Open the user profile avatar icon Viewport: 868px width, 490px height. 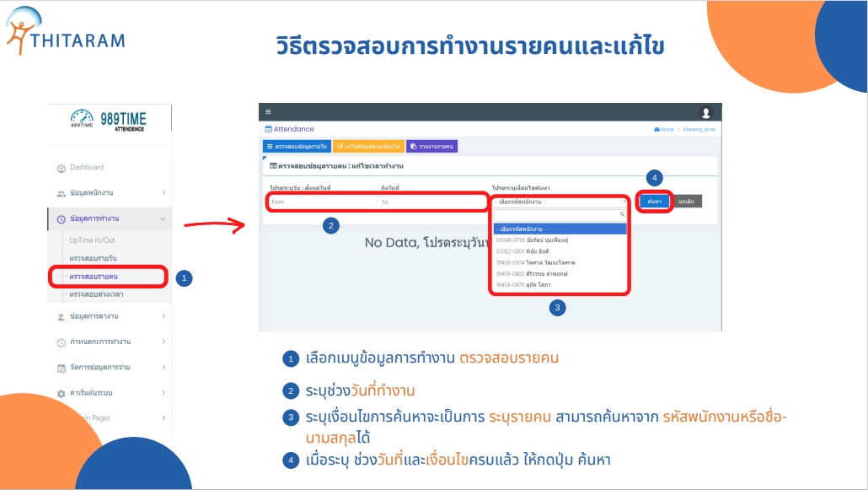[706, 113]
